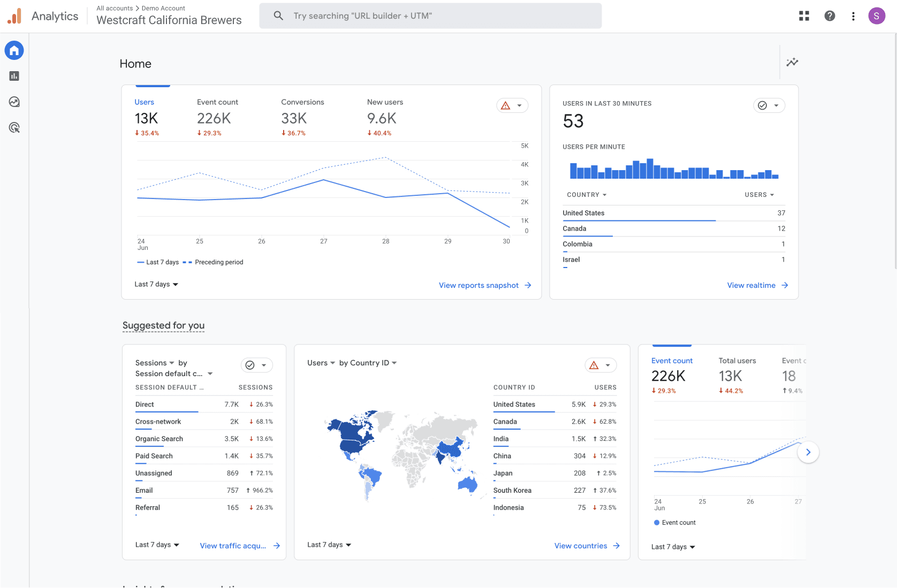Screen dimensions: 897x588
Task: Click check status icon on realtime card
Action: (763, 105)
